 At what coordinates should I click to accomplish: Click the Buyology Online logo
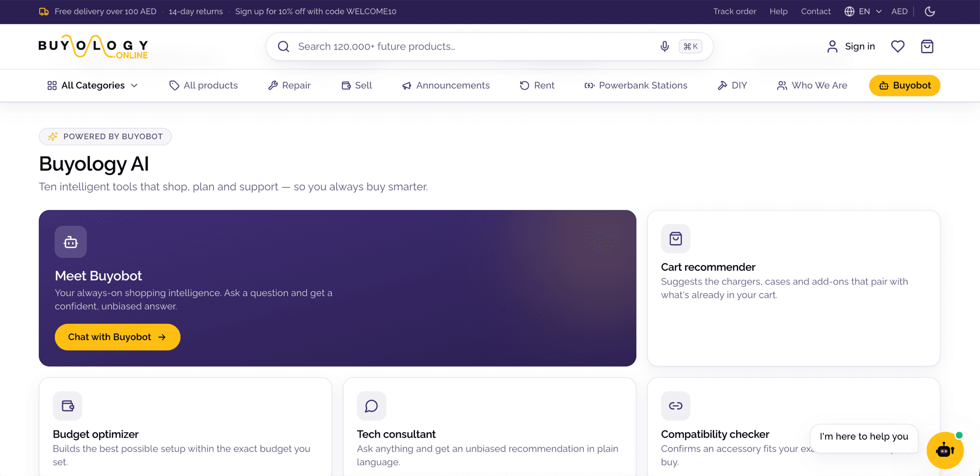coord(93,47)
